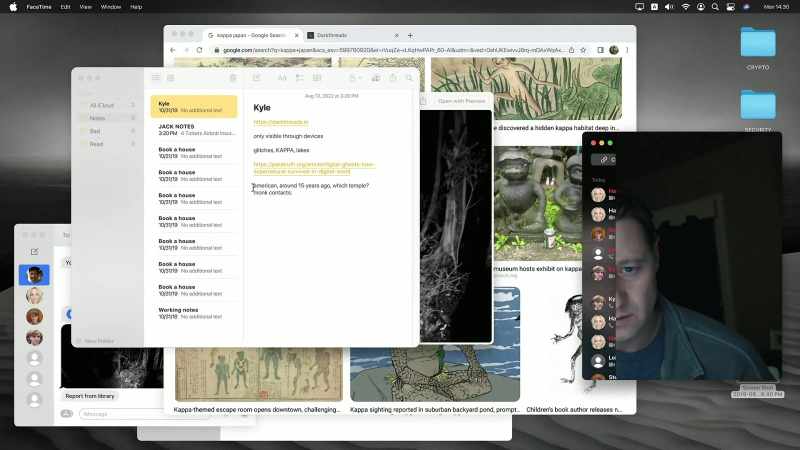Open Chrome's three-dot menu
Image resolution: width=800 pixels, height=450 pixels.
click(x=627, y=50)
